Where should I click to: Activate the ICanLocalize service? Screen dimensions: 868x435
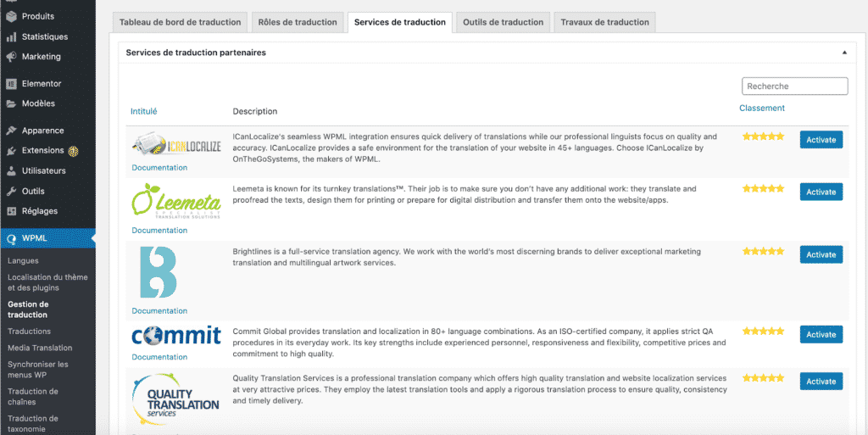click(821, 139)
